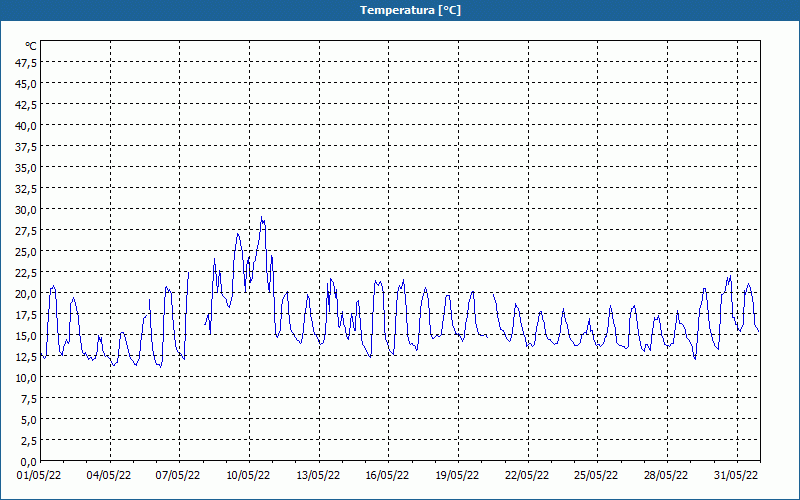Select the 10,0 y-axis label
Viewport: 800px width, 500px height.
point(27,378)
